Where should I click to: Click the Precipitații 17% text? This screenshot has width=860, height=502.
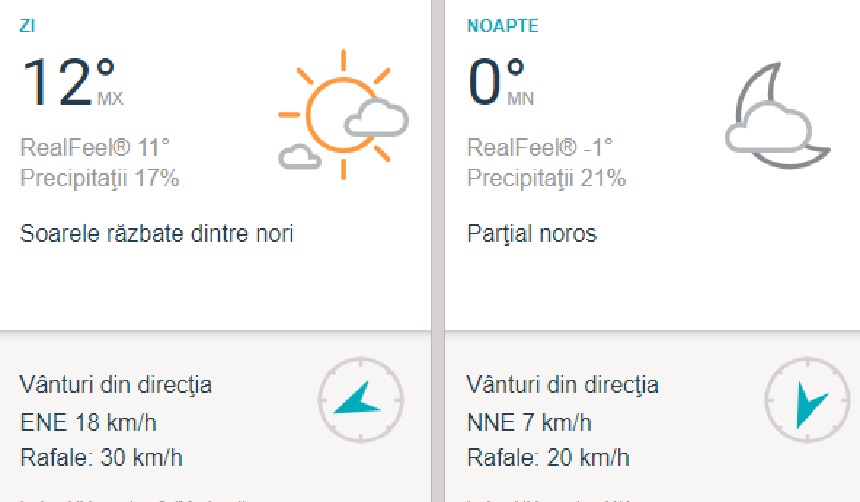(100, 179)
